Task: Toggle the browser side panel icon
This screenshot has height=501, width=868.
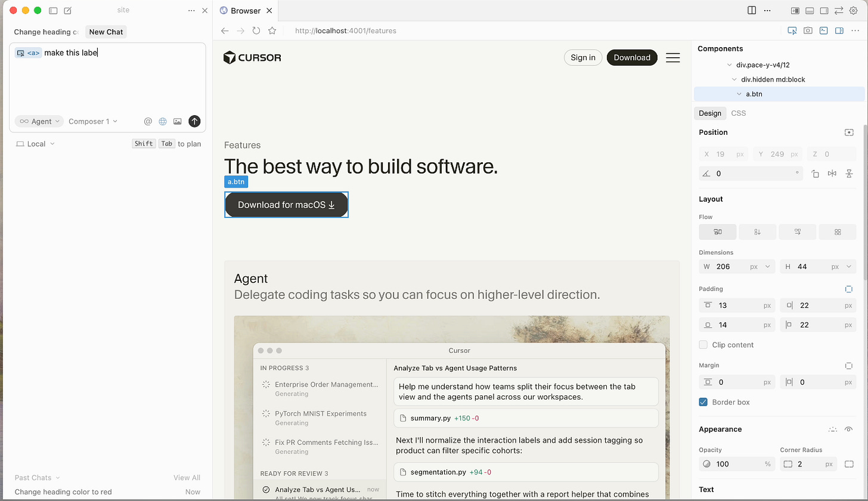Action: click(839, 30)
